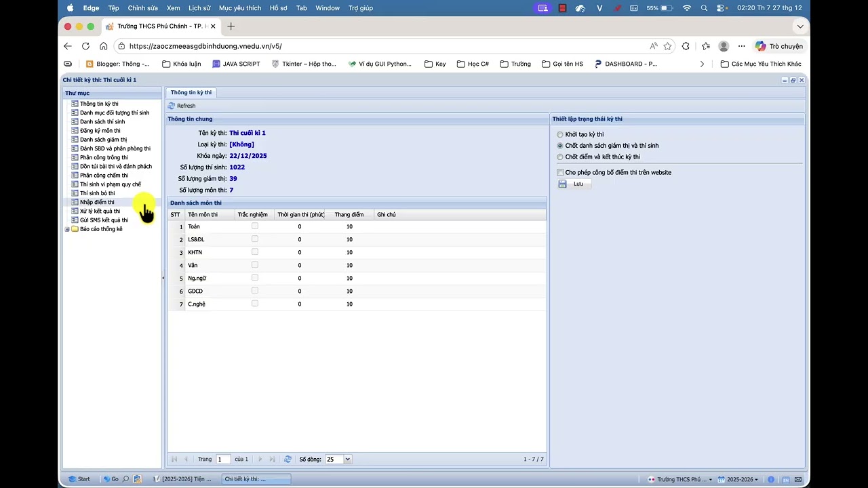Toggle the Trắc nghiệm checkbox for LS&ĐL

255,239
